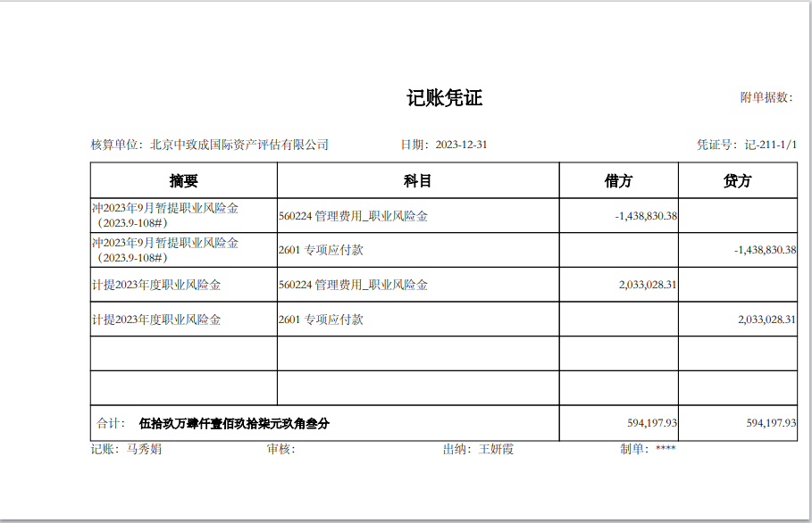Click second-row account 2601 专项应付款

click(x=321, y=251)
